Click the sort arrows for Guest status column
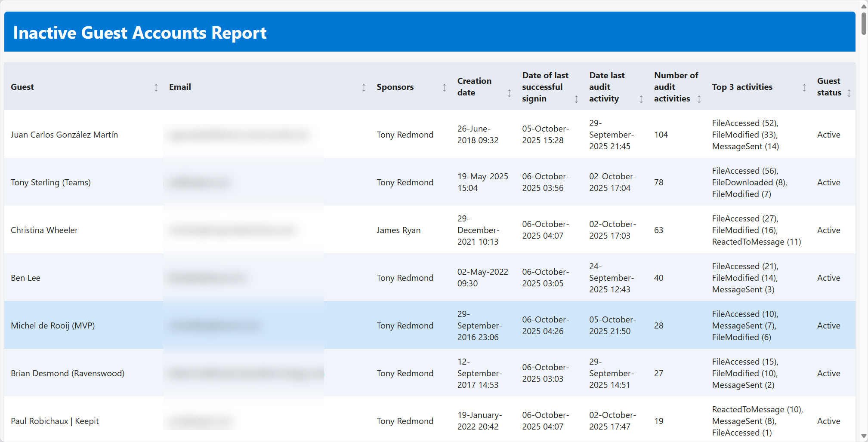The image size is (868, 442). point(849,93)
